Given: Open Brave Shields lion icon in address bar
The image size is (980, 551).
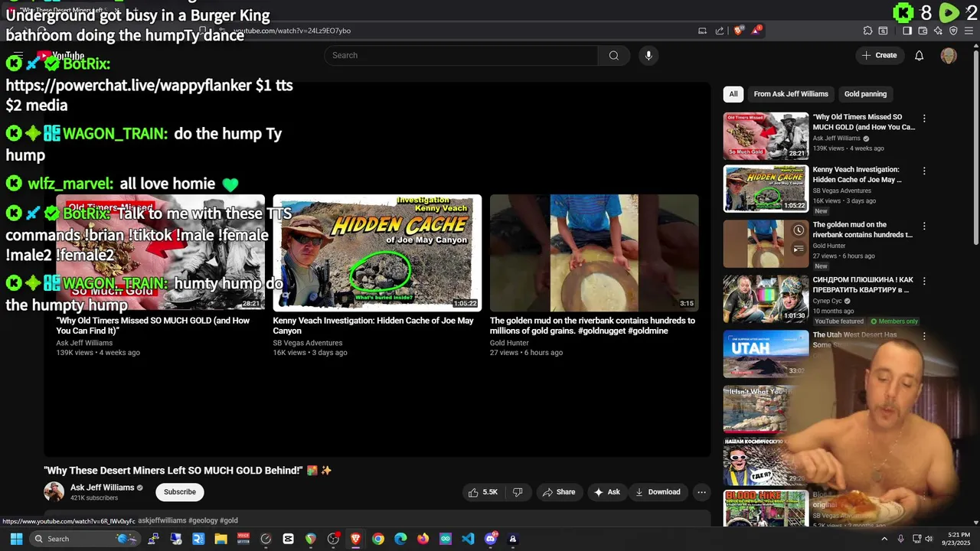Looking at the screenshot, I should click(738, 31).
